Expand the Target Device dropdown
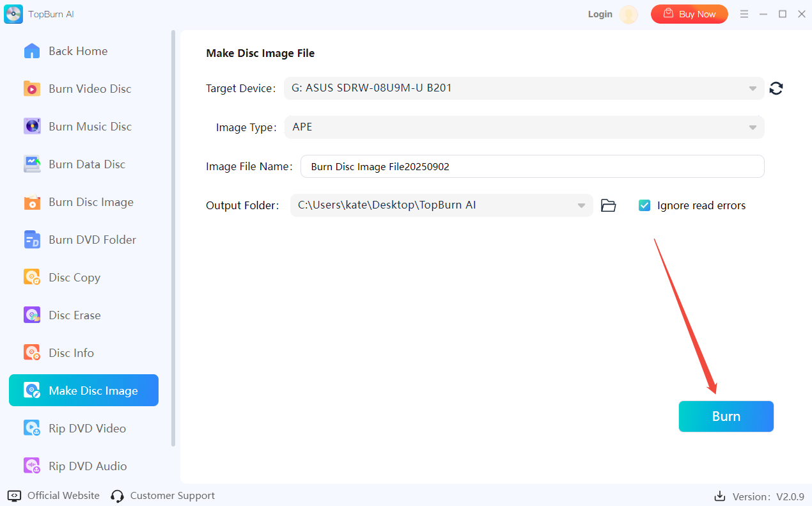This screenshot has height=506, width=812. (x=753, y=89)
